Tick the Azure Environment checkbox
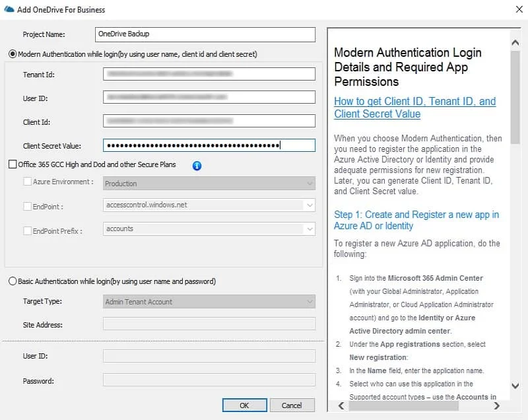This screenshot has height=420, width=528. point(27,181)
